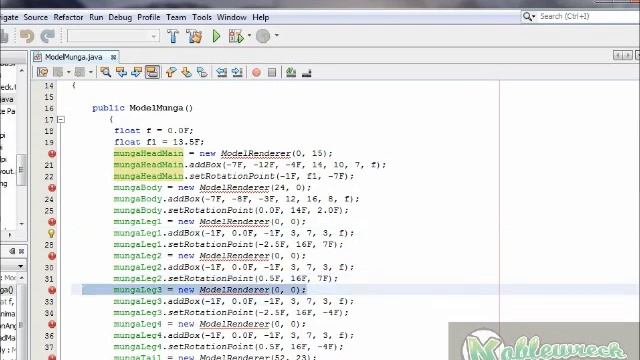This screenshot has width=640, height=360.
Task: Go to the next bookmark
Action: click(187, 72)
